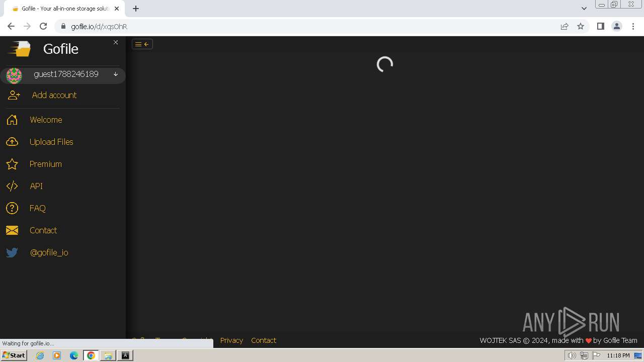Click the volume speaker tray icon
644x362 pixels.
[x=572, y=355]
